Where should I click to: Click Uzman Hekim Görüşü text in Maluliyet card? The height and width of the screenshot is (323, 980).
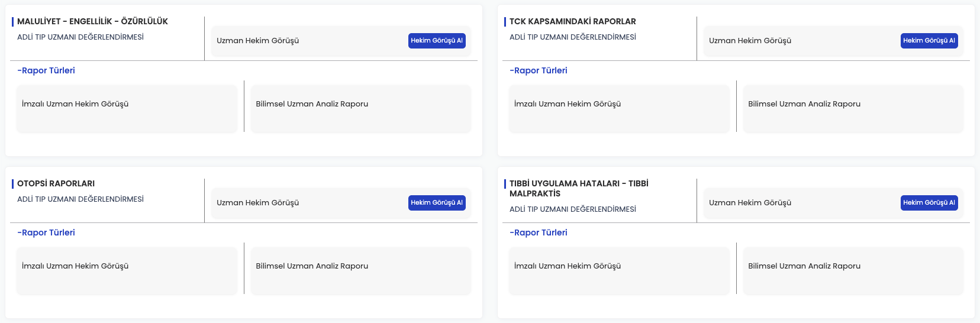click(x=258, y=41)
